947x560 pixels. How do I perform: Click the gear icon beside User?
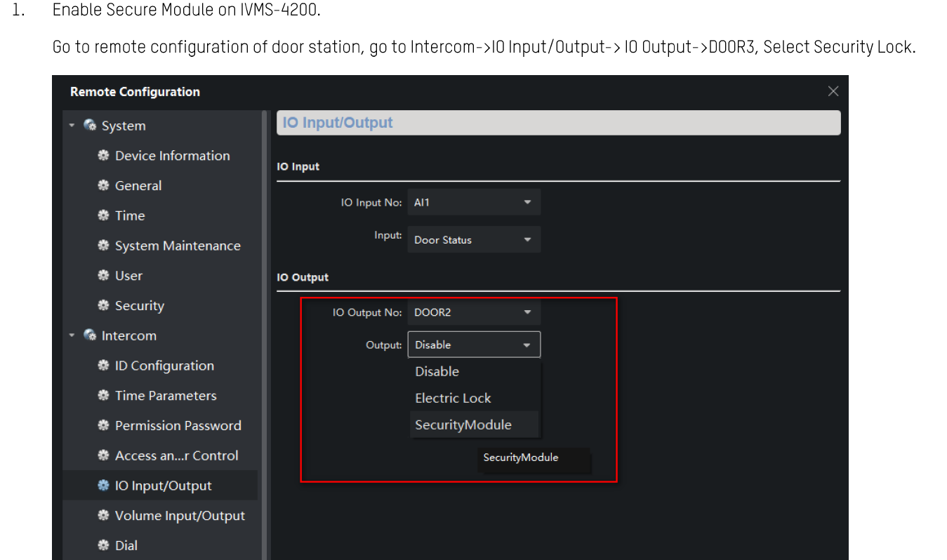pyautogui.click(x=103, y=276)
